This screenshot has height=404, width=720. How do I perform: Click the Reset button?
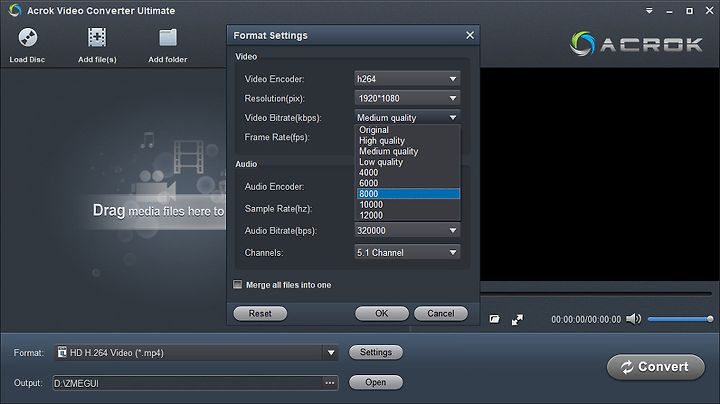(x=260, y=314)
